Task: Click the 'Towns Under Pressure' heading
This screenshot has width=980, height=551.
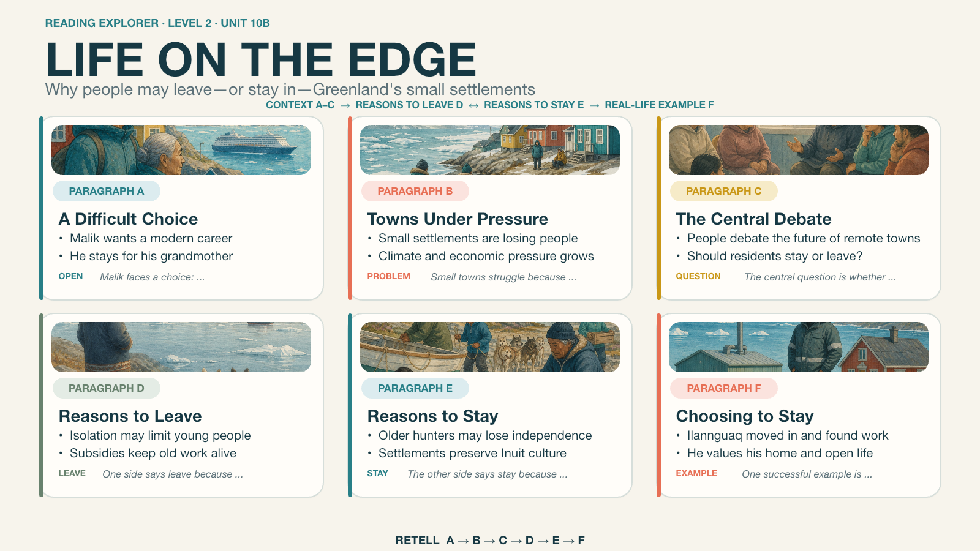Action: point(458,219)
